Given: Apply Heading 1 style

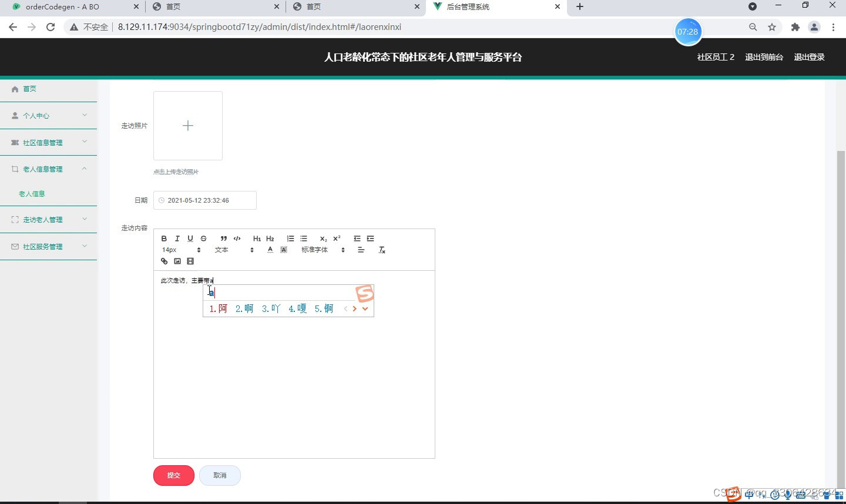Looking at the screenshot, I should click(x=257, y=238).
